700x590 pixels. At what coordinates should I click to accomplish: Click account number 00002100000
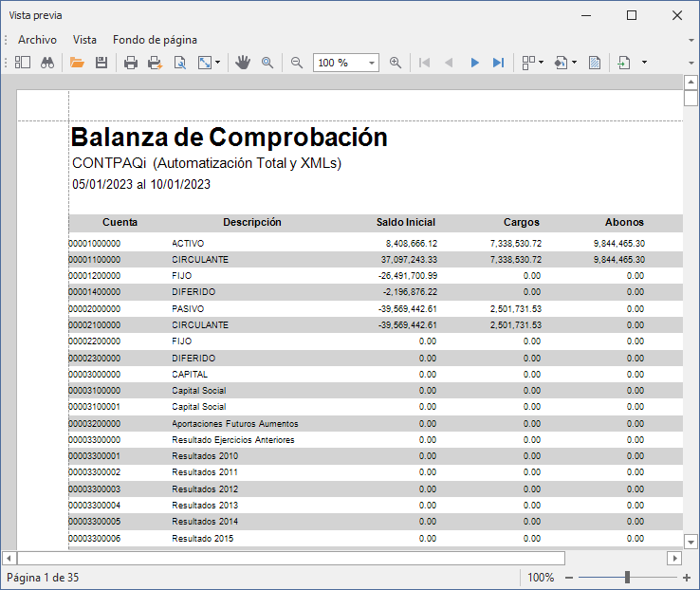point(95,325)
